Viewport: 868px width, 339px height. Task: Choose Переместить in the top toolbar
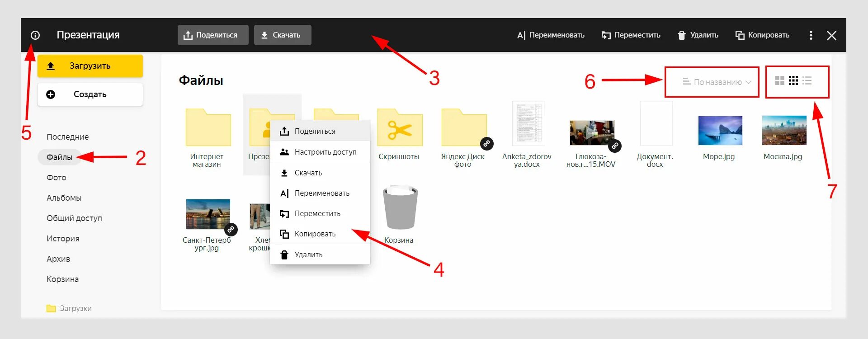pos(631,35)
